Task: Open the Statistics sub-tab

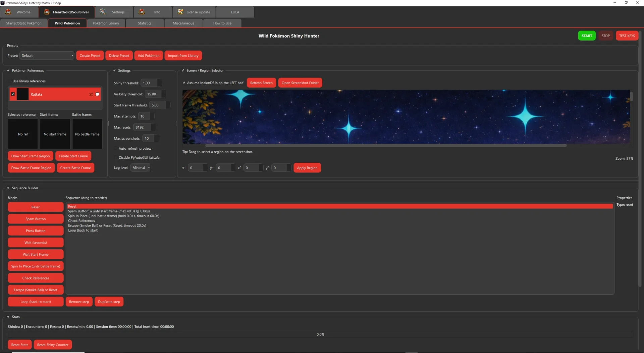Action: pos(145,23)
